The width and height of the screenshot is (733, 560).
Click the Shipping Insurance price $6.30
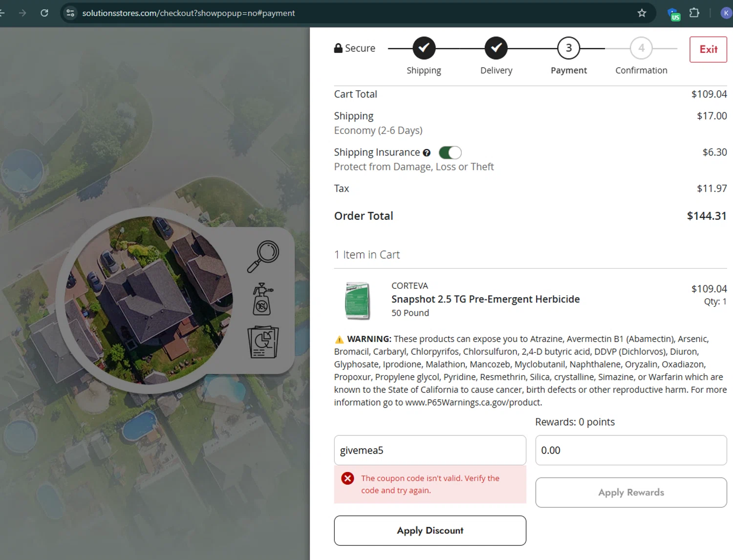click(x=715, y=152)
